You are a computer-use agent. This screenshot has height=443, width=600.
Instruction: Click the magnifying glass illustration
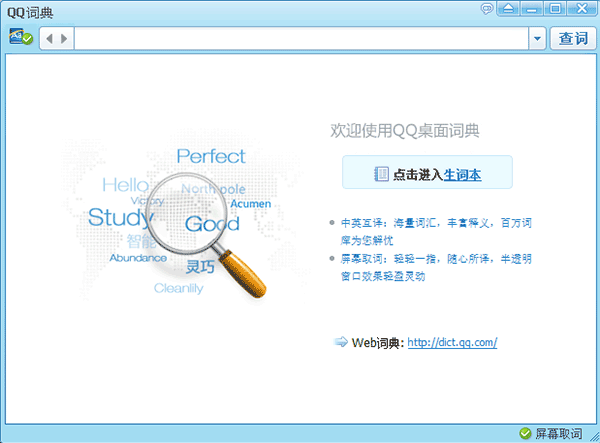(205, 234)
